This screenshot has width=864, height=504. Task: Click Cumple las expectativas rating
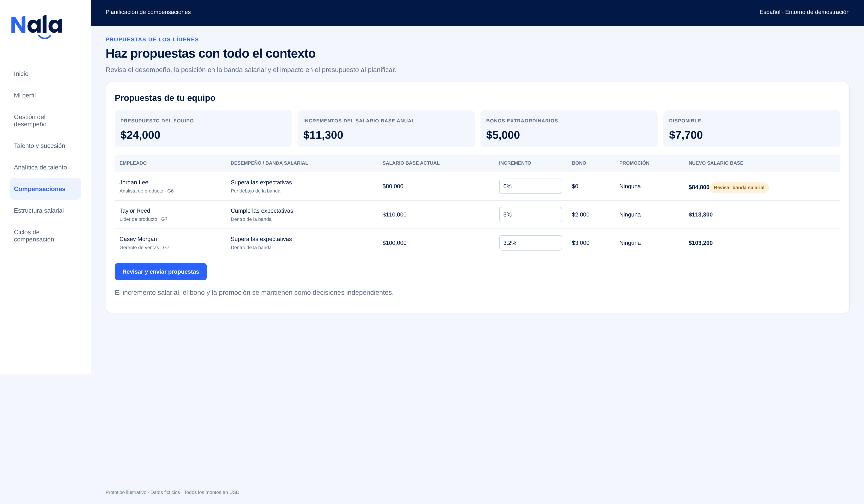click(262, 211)
